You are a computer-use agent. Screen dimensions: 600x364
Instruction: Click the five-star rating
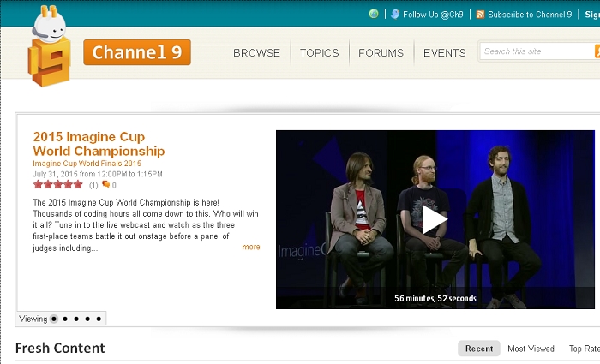click(57, 185)
